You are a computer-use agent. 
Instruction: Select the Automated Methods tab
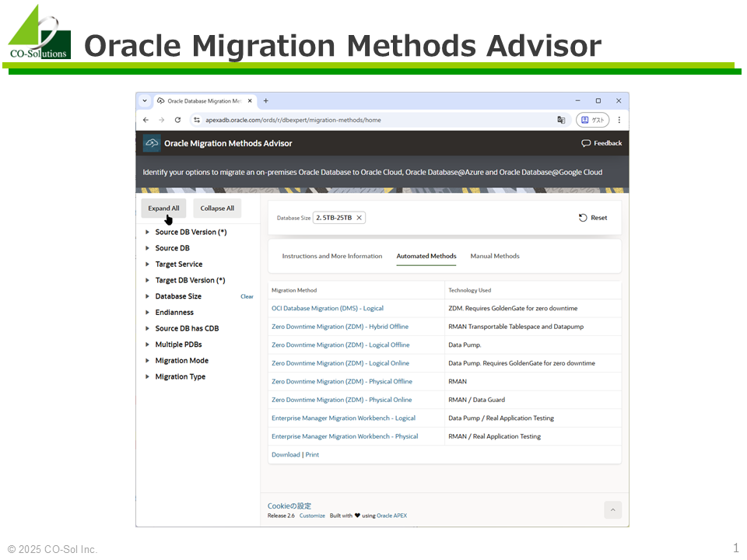(426, 256)
